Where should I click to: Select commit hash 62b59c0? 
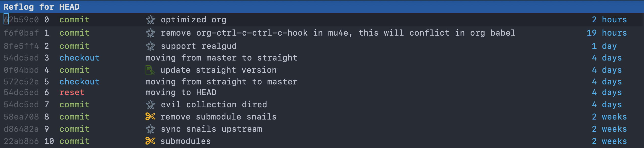pyautogui.click(x=21, y=20)
